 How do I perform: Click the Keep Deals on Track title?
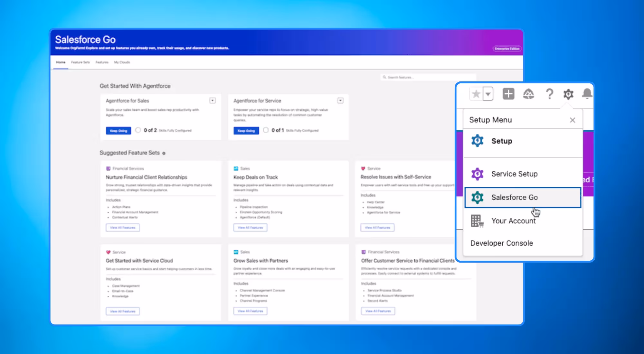(x=256, y=177)
